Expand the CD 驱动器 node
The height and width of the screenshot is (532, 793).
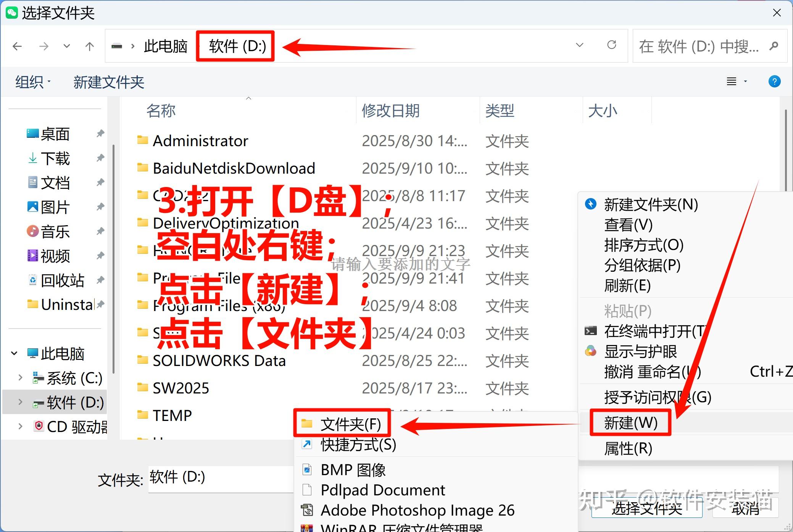click(x=20, y=426)
